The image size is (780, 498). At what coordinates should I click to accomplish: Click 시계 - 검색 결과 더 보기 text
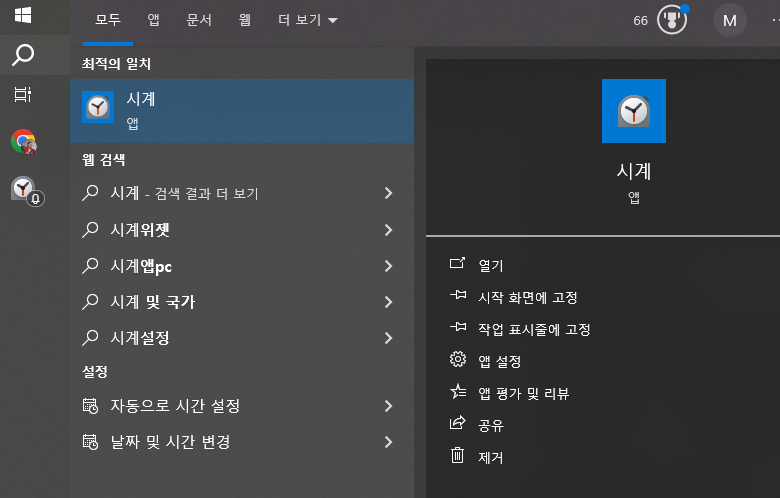click(x=184, y=193)
